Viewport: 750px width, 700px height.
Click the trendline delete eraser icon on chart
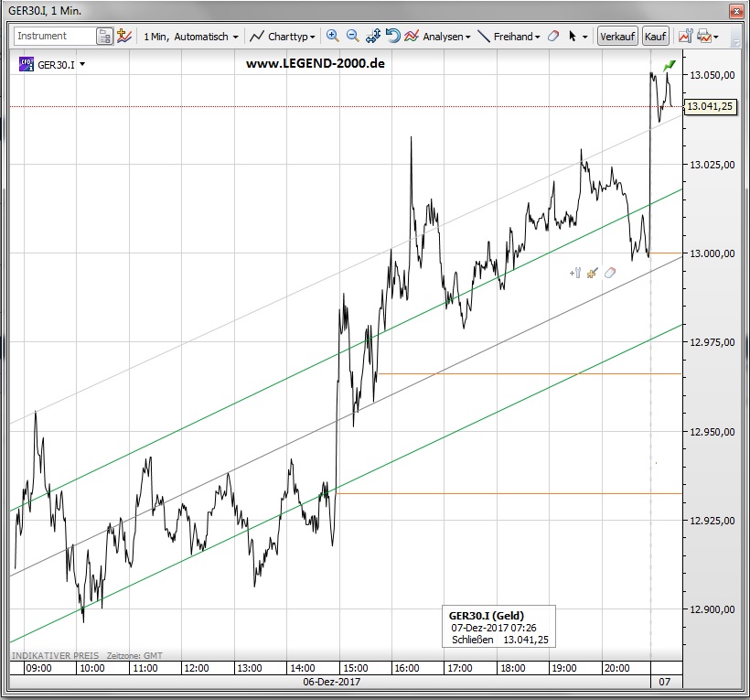point(609,273)
